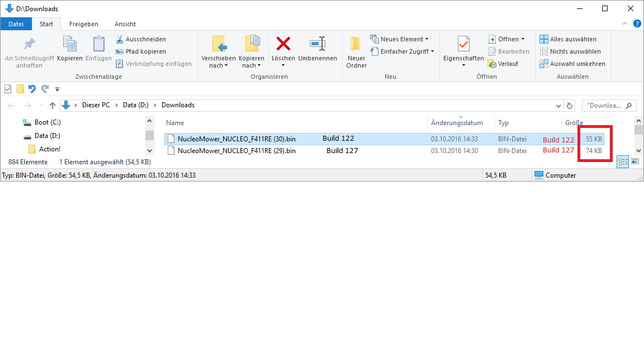Open the Datei menu
The image size is (644, 362).
16,24
